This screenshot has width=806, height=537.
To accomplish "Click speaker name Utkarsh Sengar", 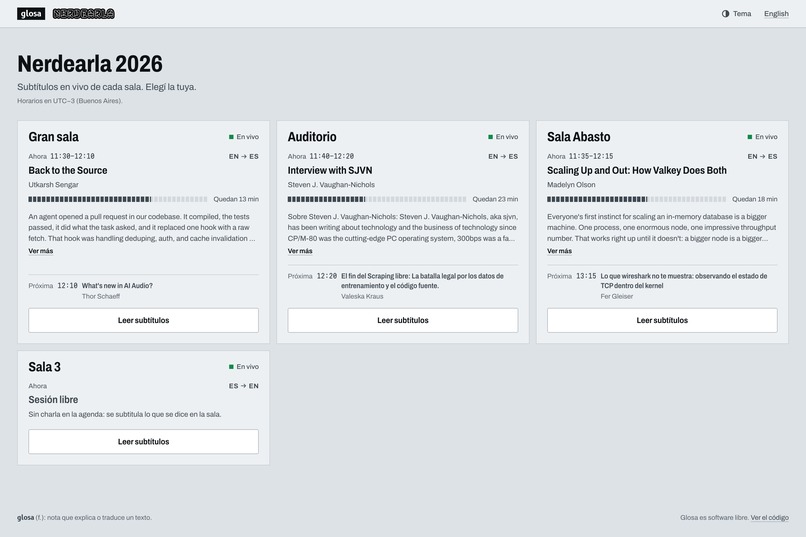I will coord(53,184).
